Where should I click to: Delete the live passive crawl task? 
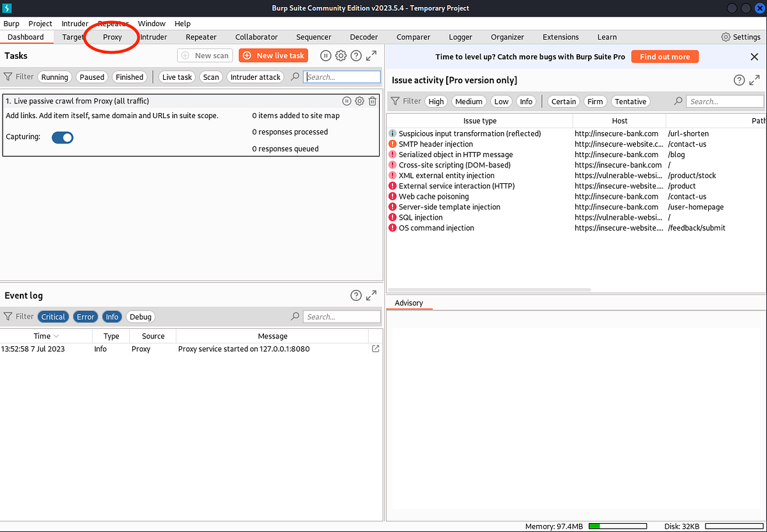coord(373,101)
